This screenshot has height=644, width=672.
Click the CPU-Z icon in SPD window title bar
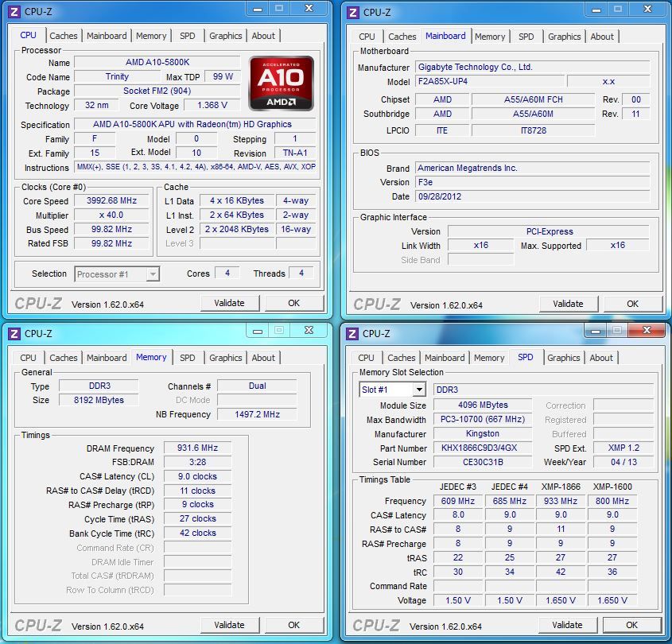point(352,333)
